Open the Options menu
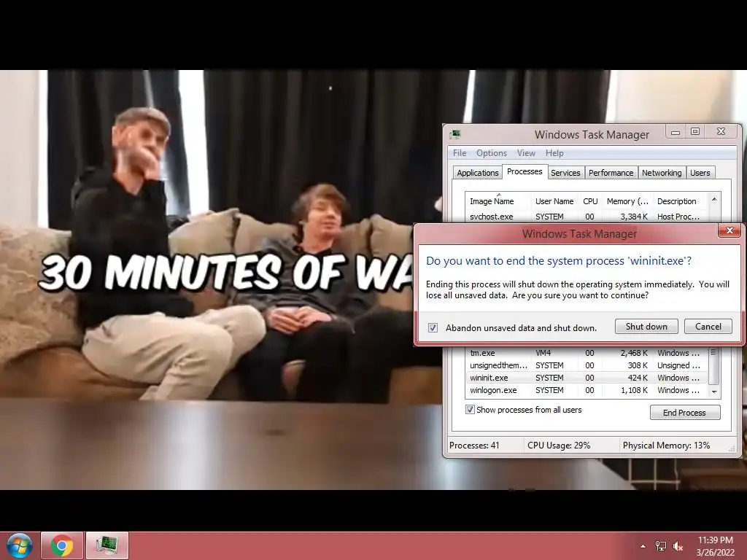 [x=492, y=153]
